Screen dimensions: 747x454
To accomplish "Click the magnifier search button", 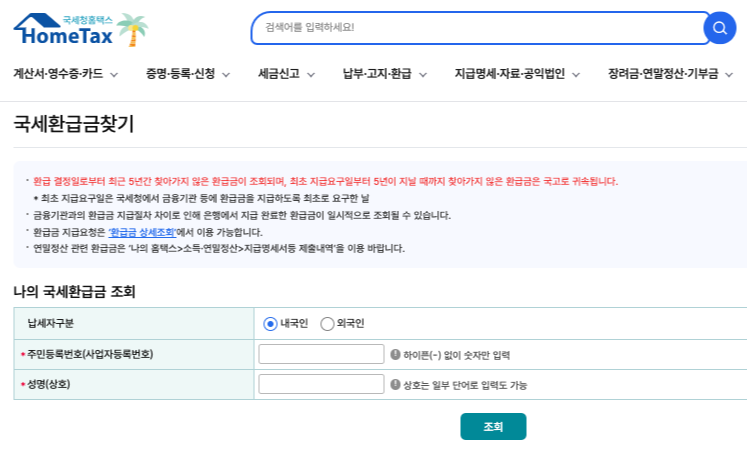I will point(720,28).
